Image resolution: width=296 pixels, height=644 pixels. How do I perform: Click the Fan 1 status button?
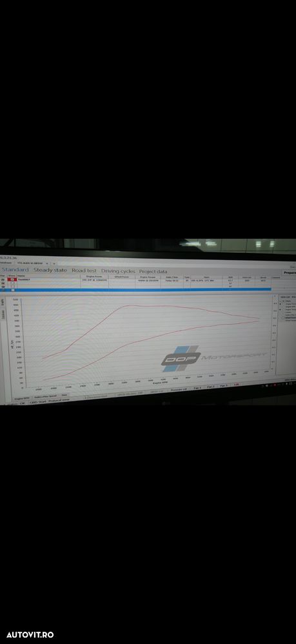tap(197, 387)
